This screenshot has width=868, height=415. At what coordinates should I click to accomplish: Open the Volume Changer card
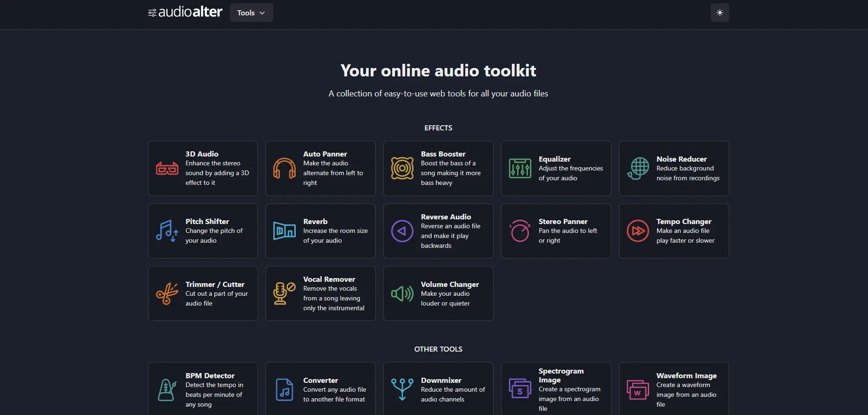[x=438, y=293]
